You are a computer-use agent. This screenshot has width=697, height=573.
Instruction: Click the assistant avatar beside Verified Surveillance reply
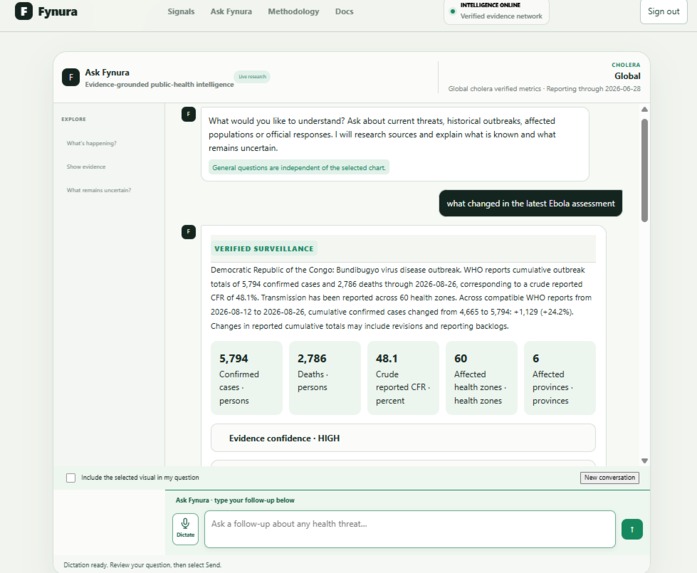[x=188, y=232]
